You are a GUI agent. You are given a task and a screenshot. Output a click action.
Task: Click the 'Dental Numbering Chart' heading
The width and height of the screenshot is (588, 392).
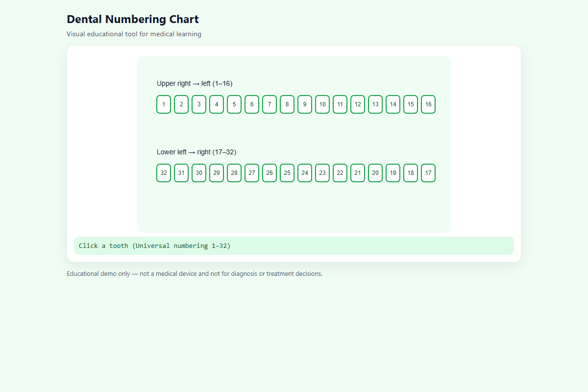click(x=133, y=20)
